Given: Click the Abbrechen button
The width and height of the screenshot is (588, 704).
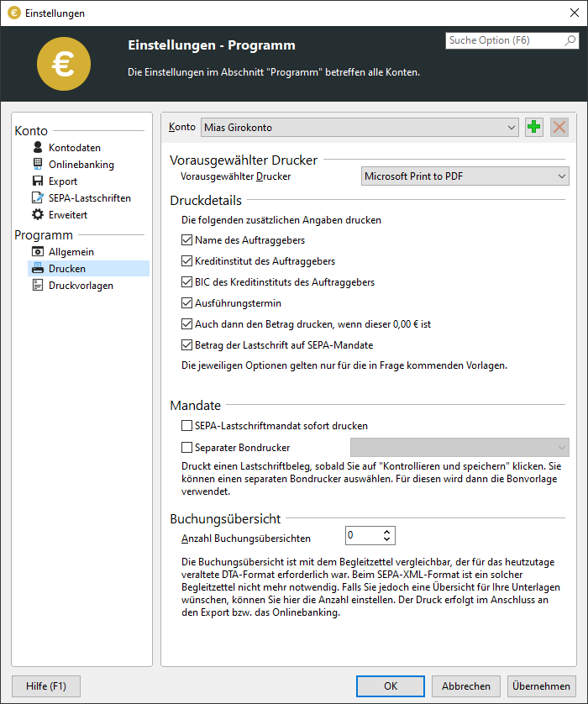Looking at the screenshot, I should 466,686.
